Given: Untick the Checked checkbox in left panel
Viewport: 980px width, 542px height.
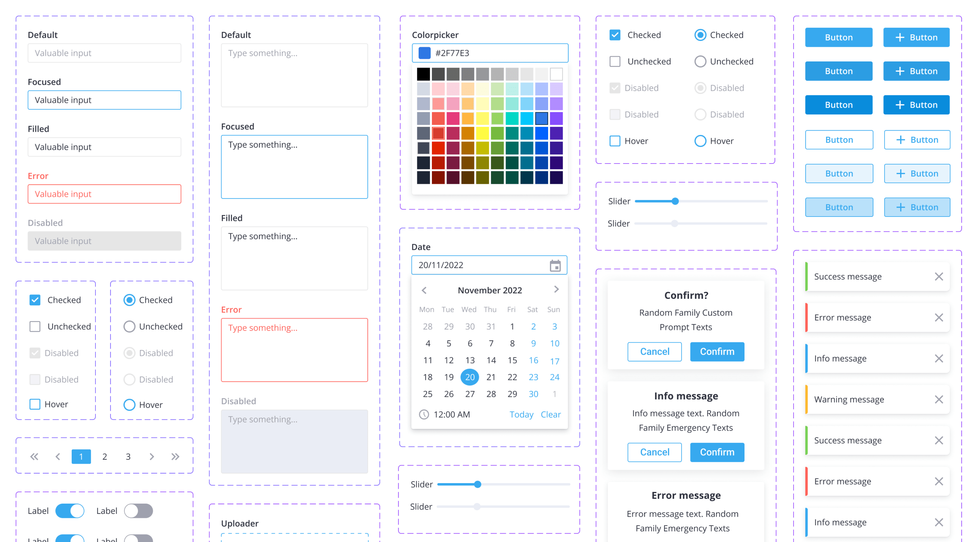Looking at the screenshot, I should [x=35, y=300].
